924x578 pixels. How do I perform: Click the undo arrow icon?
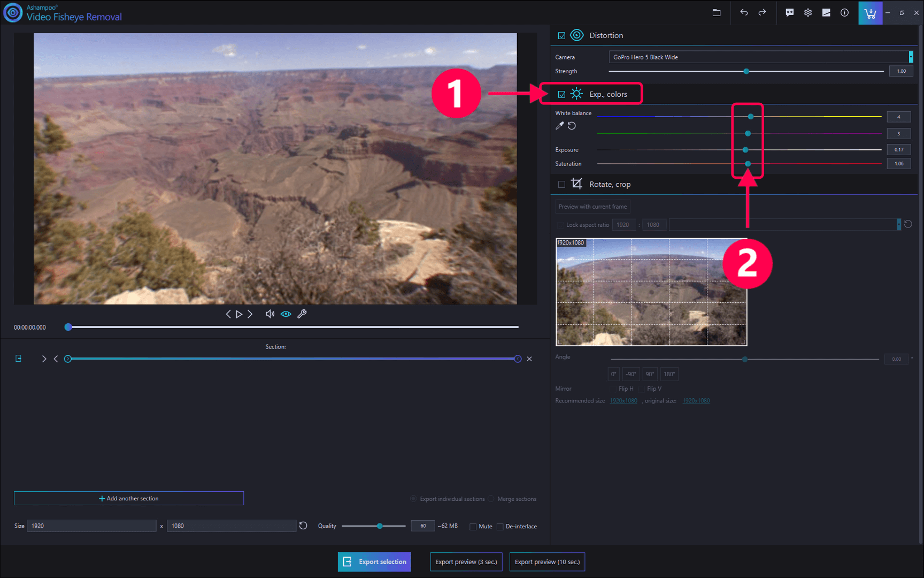(744, 12)
